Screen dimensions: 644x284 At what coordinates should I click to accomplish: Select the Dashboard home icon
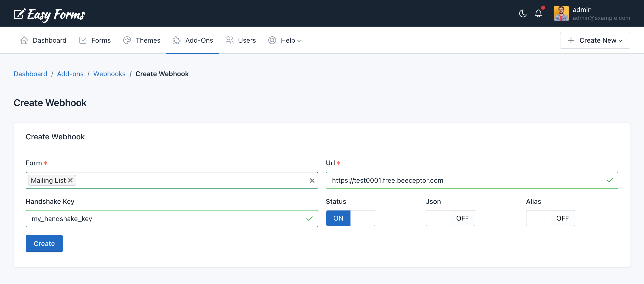[x=24, y=40]
